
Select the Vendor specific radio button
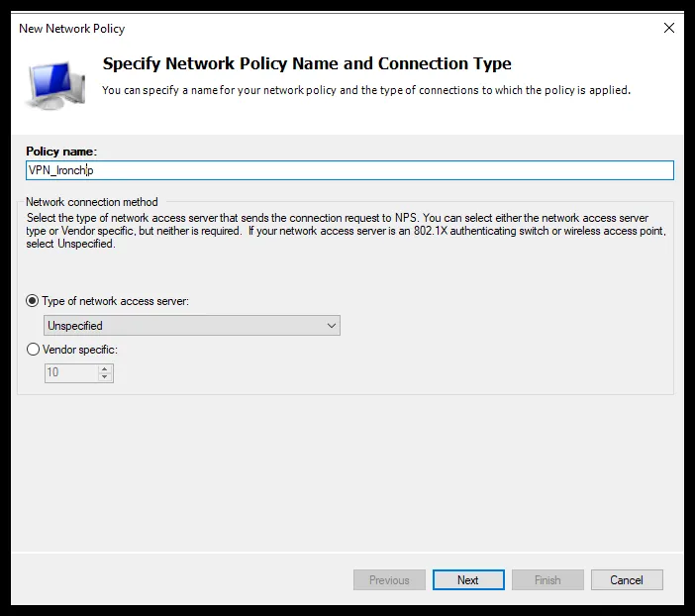click(x=33, y=350)
